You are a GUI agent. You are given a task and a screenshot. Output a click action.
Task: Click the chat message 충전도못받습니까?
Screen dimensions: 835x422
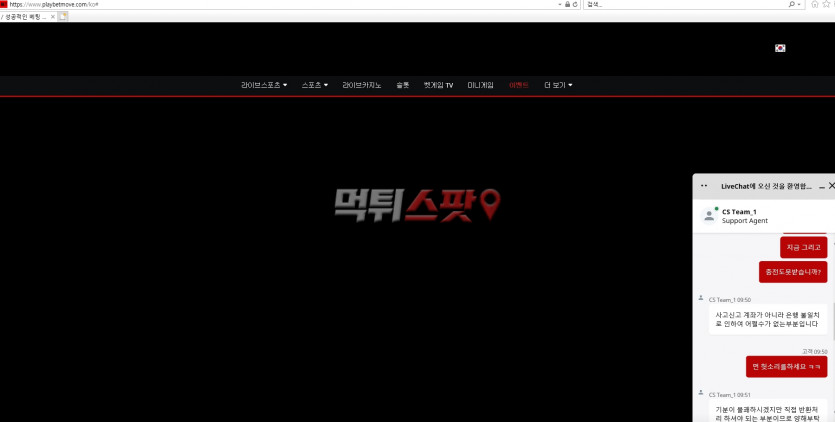pos(793,272)
